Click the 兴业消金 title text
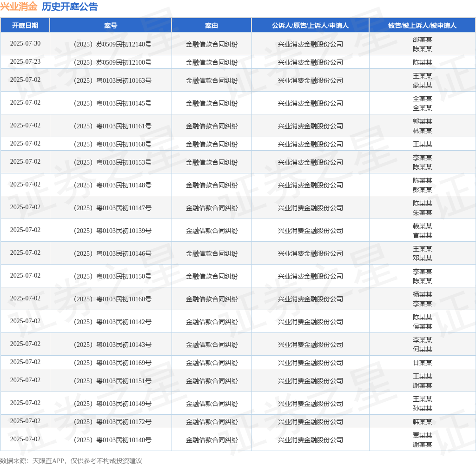The height and width of the screenshot is (465, 476). point(19,7)
